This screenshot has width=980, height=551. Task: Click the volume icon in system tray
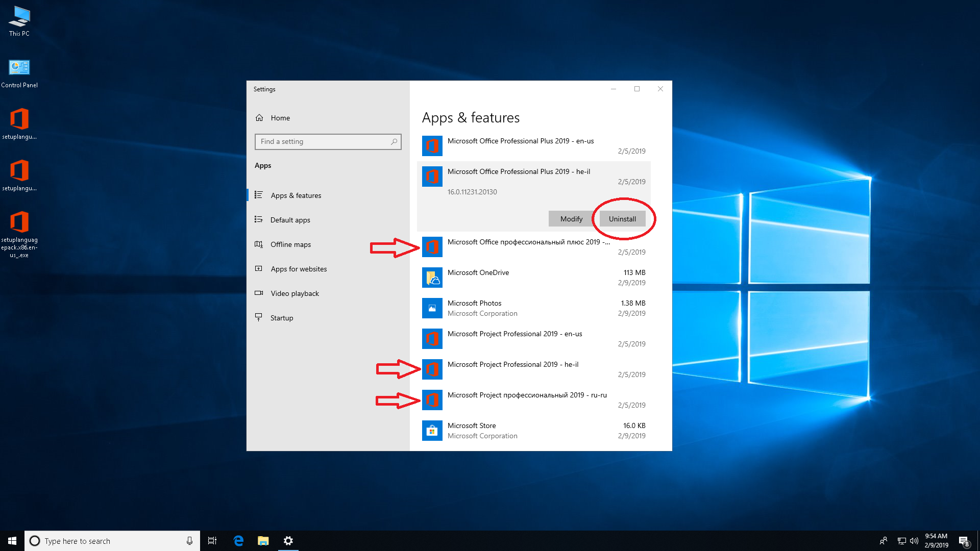[x=914, y=541]
